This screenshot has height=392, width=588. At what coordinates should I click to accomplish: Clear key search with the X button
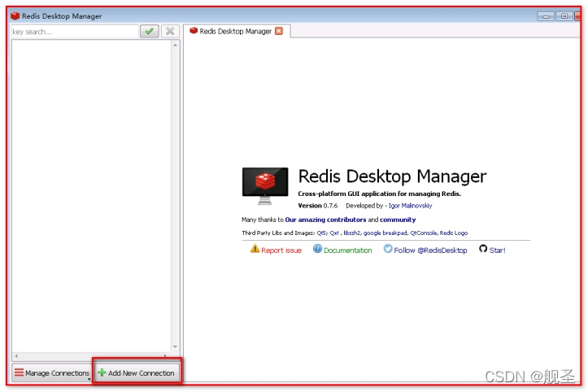coord(170,31)
